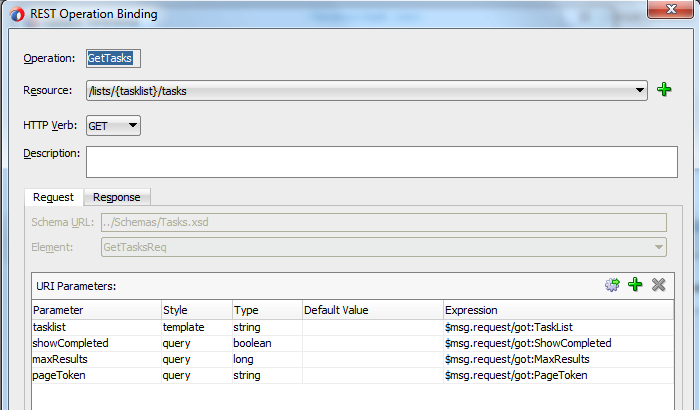Click the default value cell for tasklist

(373, 327)
